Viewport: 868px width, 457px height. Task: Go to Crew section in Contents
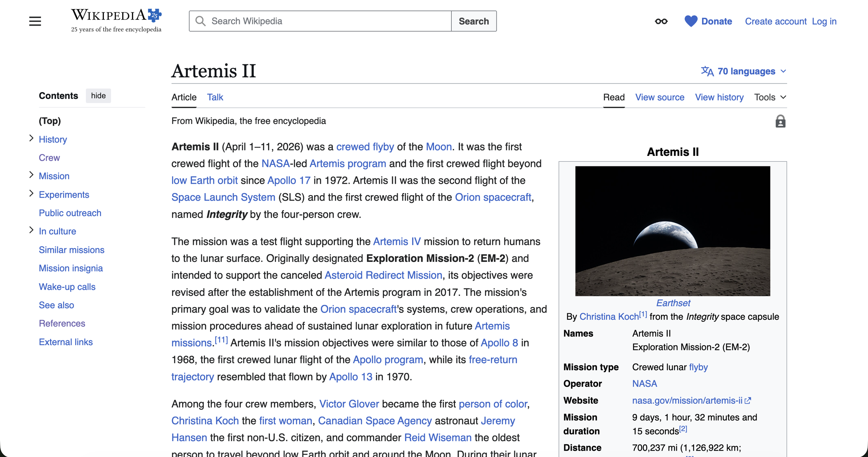pyautogui.click(x=49, y=158)
